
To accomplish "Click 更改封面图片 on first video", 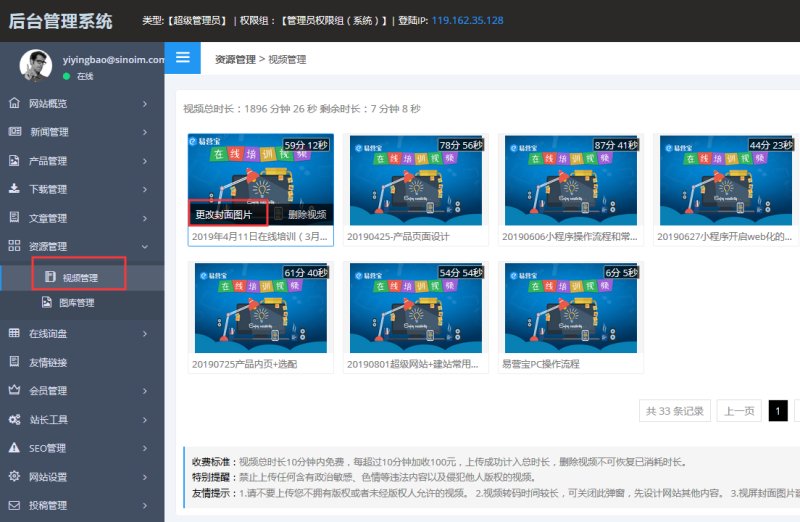I will click(224, 214).
